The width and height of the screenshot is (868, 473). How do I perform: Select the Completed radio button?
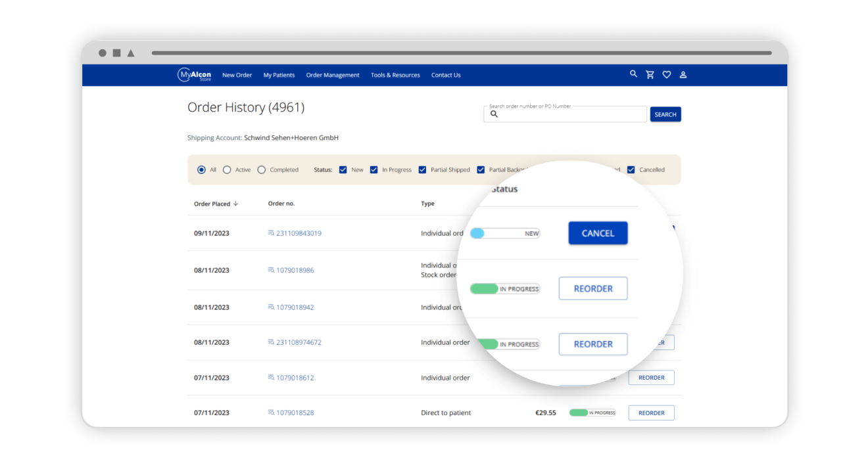(x=262, y=169)
